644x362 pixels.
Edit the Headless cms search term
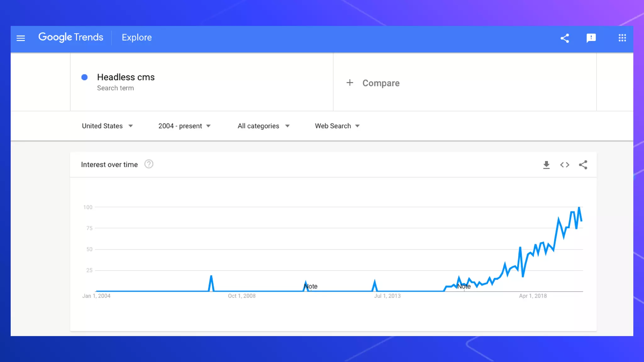(126, 77)
